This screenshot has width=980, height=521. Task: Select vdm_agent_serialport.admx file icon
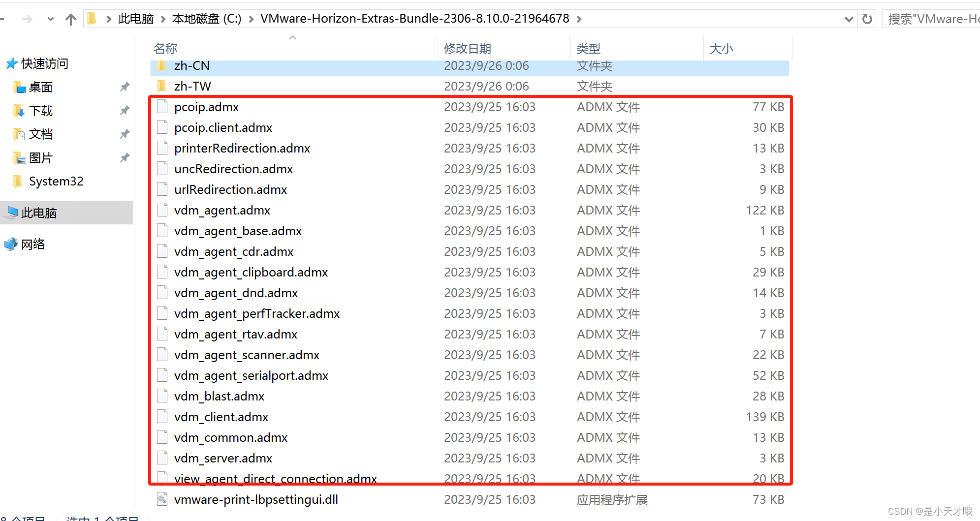[162, 375]
